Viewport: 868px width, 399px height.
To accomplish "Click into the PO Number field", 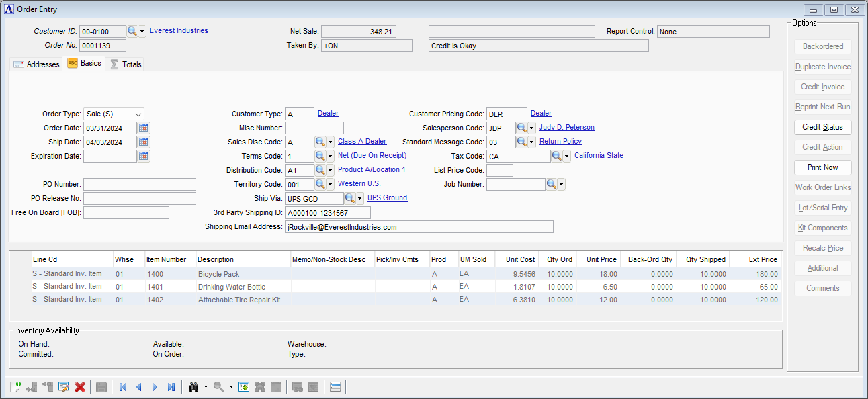I will pyautogui.click(x=140, y=184).
